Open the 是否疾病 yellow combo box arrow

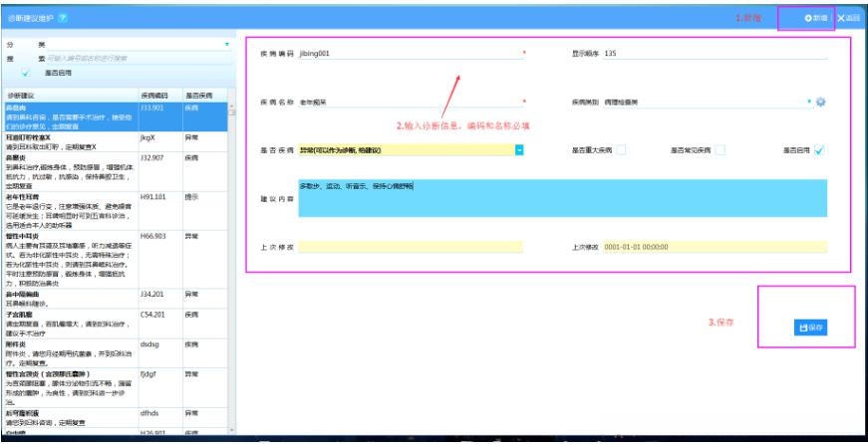pos(519,150)
